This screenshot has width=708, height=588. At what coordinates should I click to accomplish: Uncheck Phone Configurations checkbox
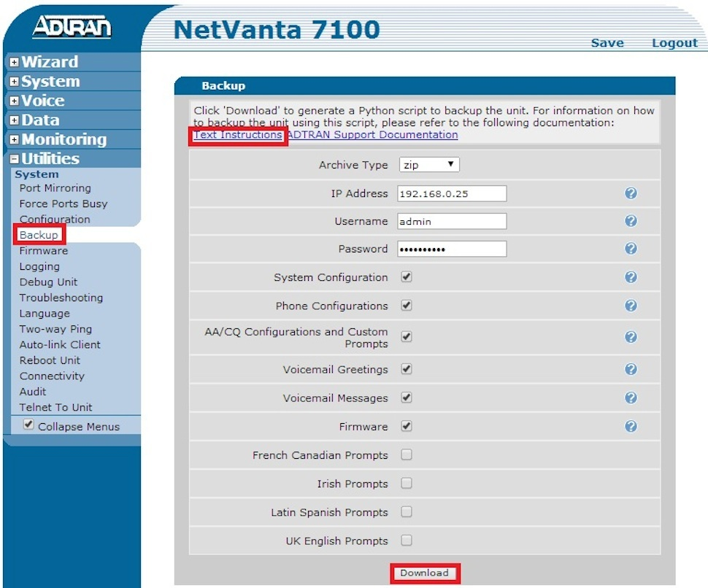click(407, 306)
